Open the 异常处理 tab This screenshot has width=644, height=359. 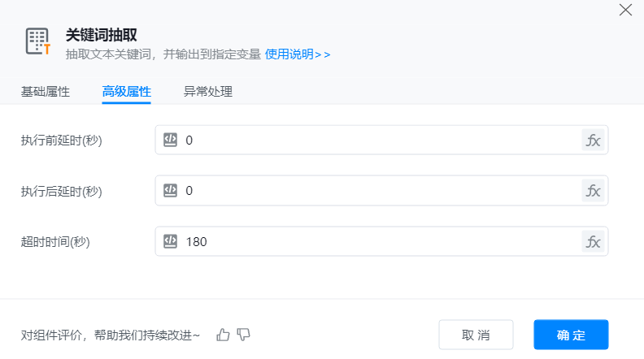[208, 92]
